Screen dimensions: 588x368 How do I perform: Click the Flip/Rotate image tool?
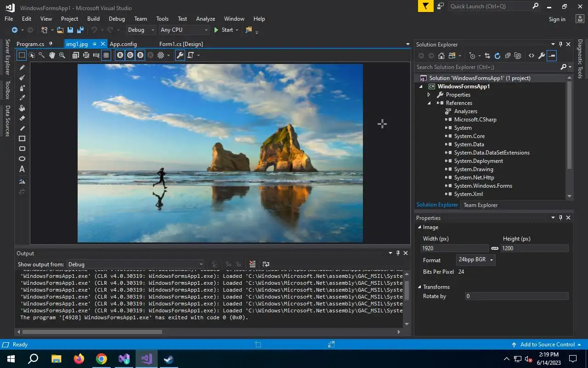(22, 181)
